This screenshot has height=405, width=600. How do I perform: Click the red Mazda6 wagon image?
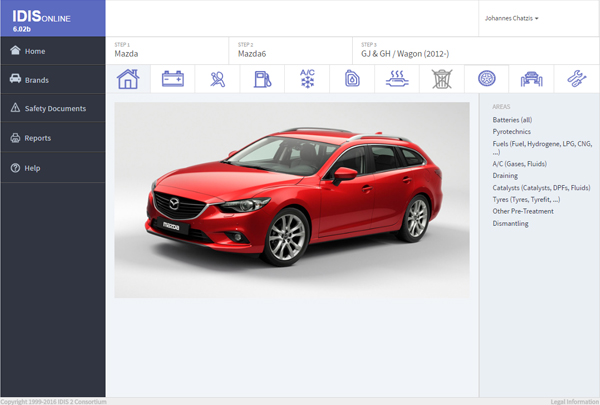292,200
